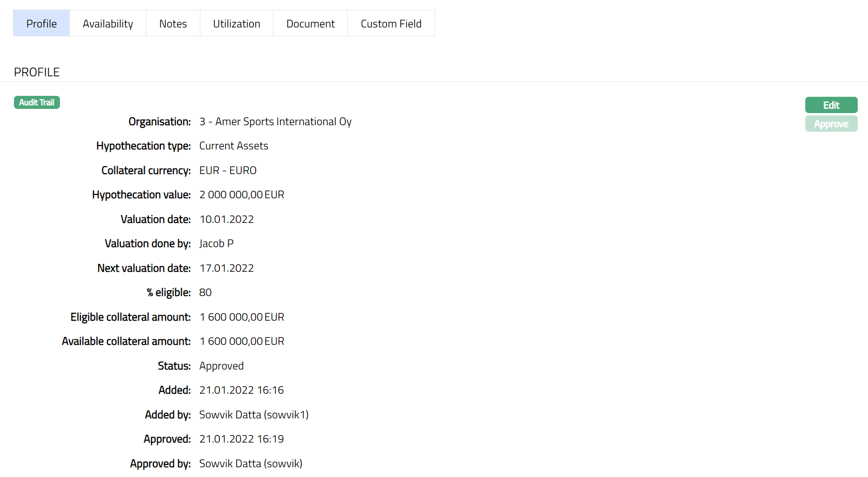Click the valuer name Jacob P

(216, 244)
